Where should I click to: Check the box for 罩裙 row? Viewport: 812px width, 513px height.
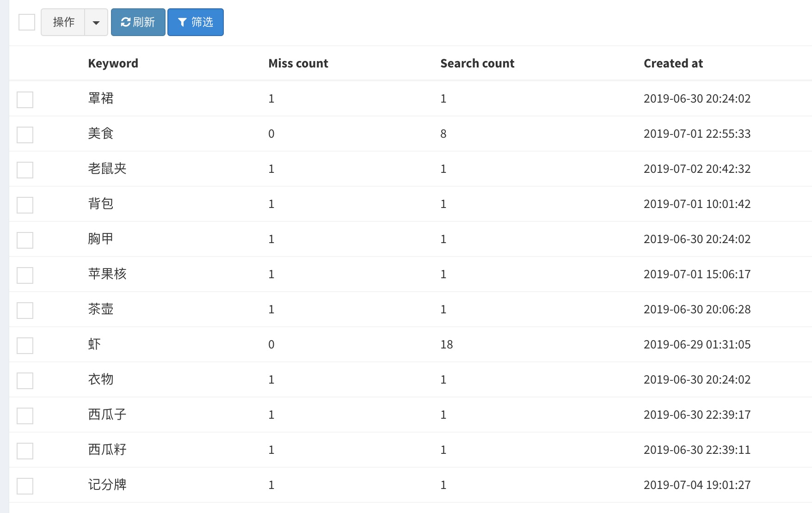(x=25, y=100)
